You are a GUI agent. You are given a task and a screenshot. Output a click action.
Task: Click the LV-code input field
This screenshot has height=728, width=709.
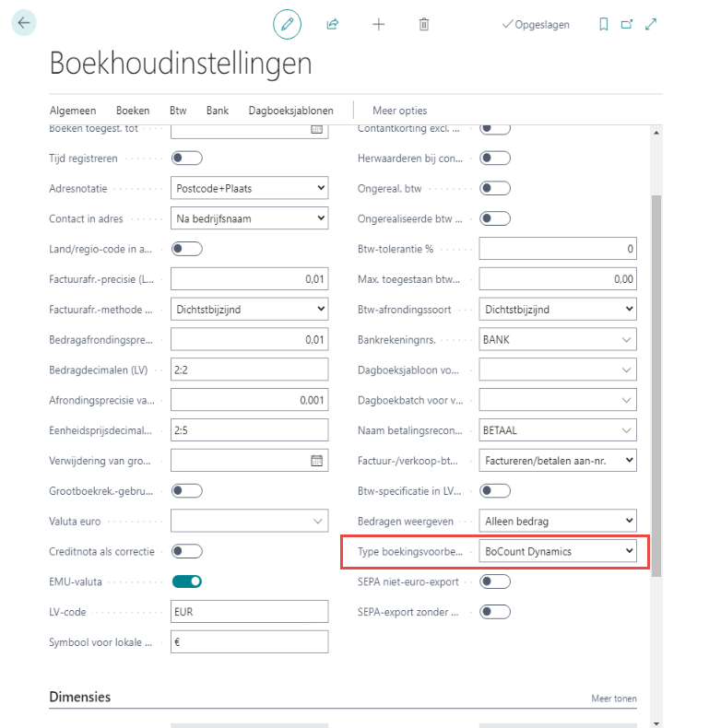(250, 612)
